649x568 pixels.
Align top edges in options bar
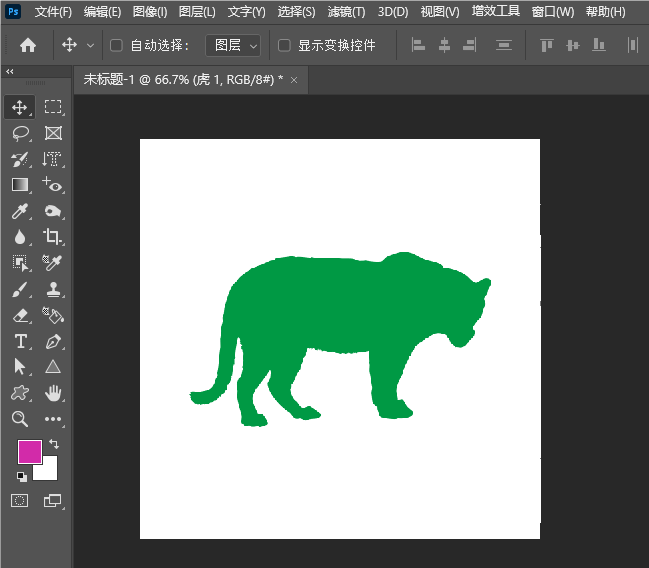click(547, 45)
